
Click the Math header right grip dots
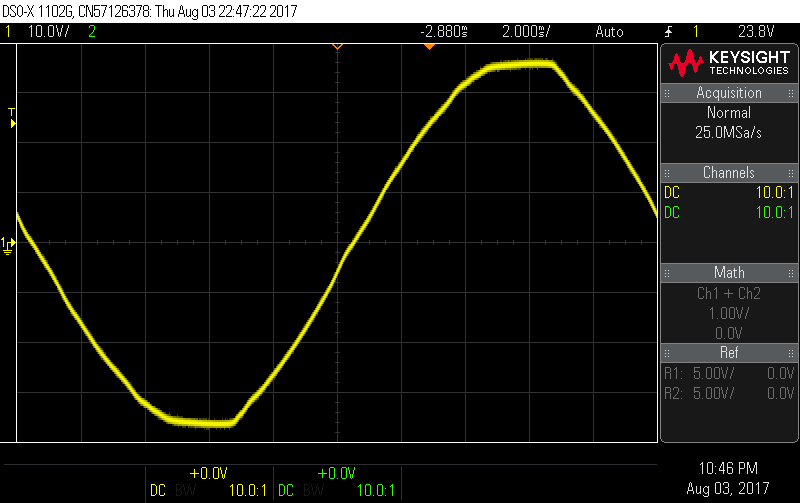tap(791, 273)
